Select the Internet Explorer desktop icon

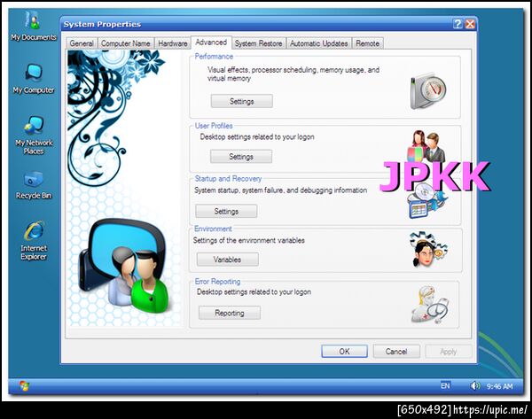34,240
